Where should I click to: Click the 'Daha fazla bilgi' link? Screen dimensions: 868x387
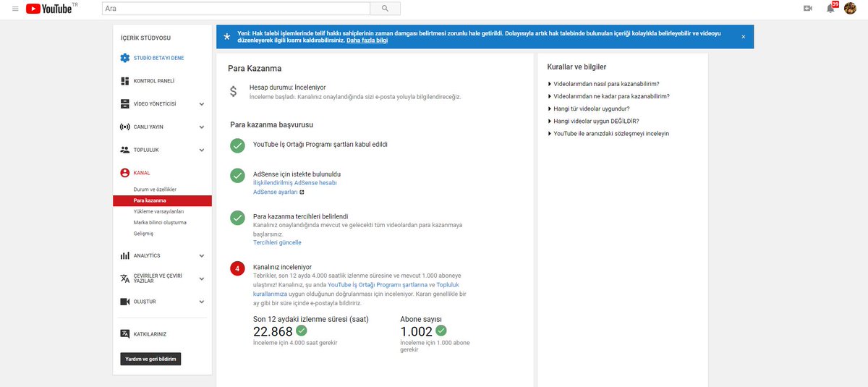pos(367,41)
